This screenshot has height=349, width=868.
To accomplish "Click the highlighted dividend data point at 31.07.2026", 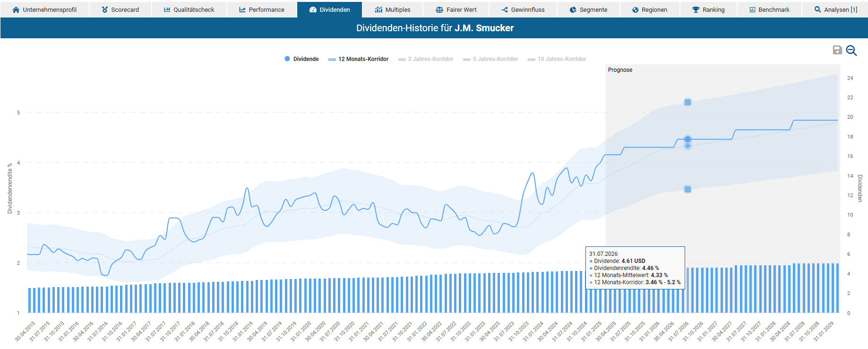I will pyautogui.click(x=688, y=139).
